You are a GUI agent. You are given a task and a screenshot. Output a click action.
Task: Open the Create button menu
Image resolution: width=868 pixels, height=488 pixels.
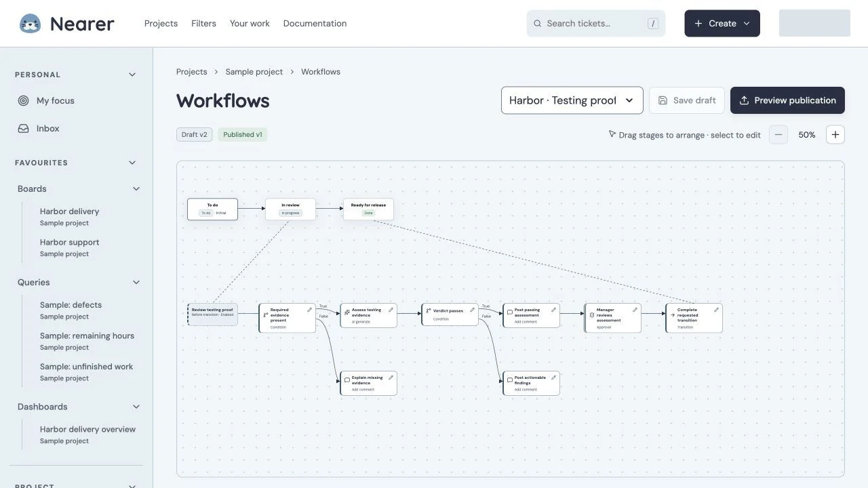point(722,24)
